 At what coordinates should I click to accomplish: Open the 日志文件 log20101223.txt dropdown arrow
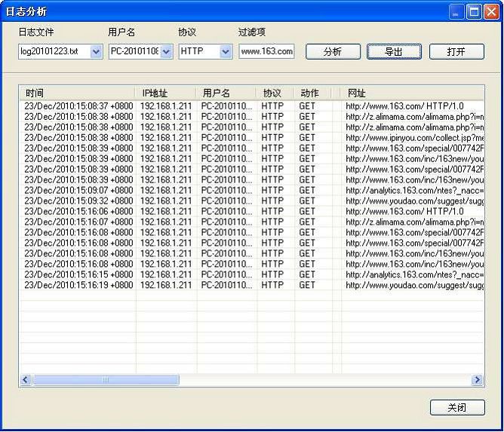(96, 51)
